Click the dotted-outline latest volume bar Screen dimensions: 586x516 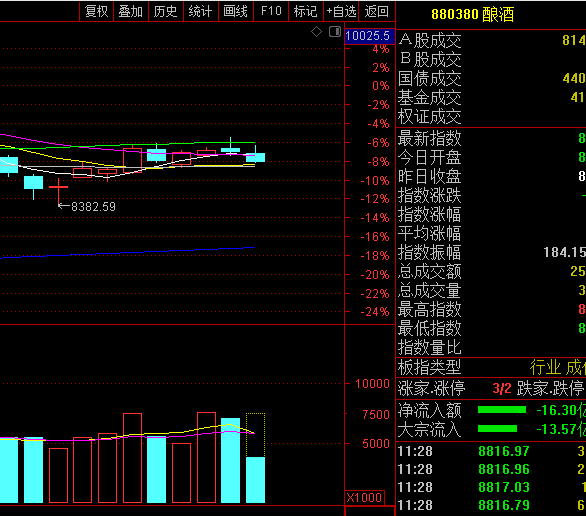pos(256,458)
